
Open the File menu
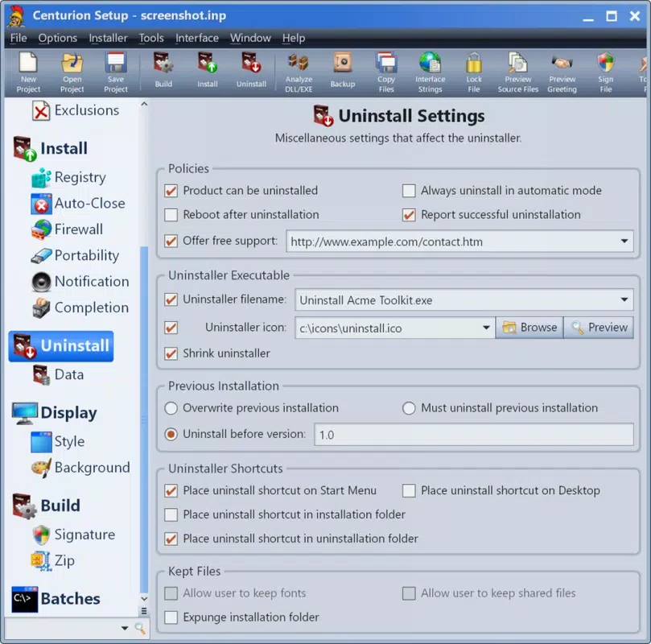(19, 38)
